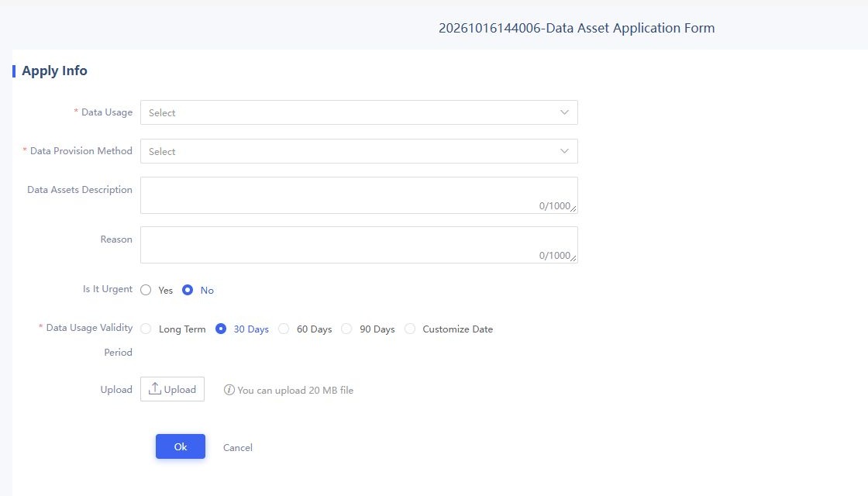The width and height of the screenshot is (868, 496).
Task: Open the Data Usage dropdown
Action: click(x=359, y=112)
